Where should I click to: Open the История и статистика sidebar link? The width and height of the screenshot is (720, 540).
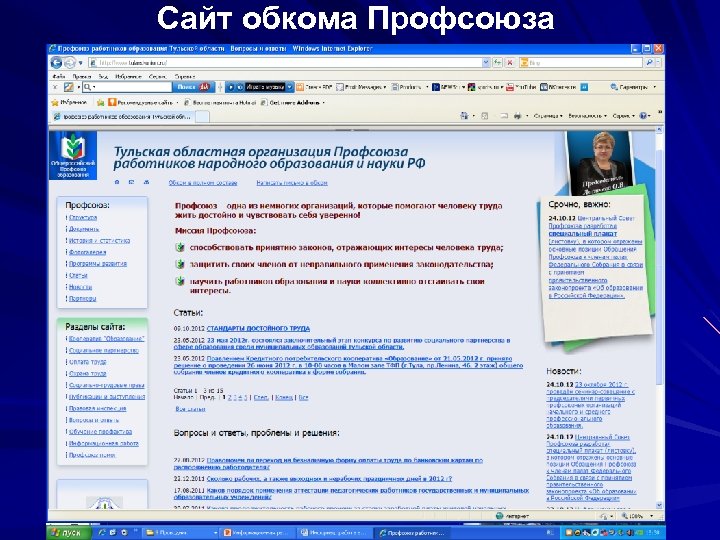99,241
